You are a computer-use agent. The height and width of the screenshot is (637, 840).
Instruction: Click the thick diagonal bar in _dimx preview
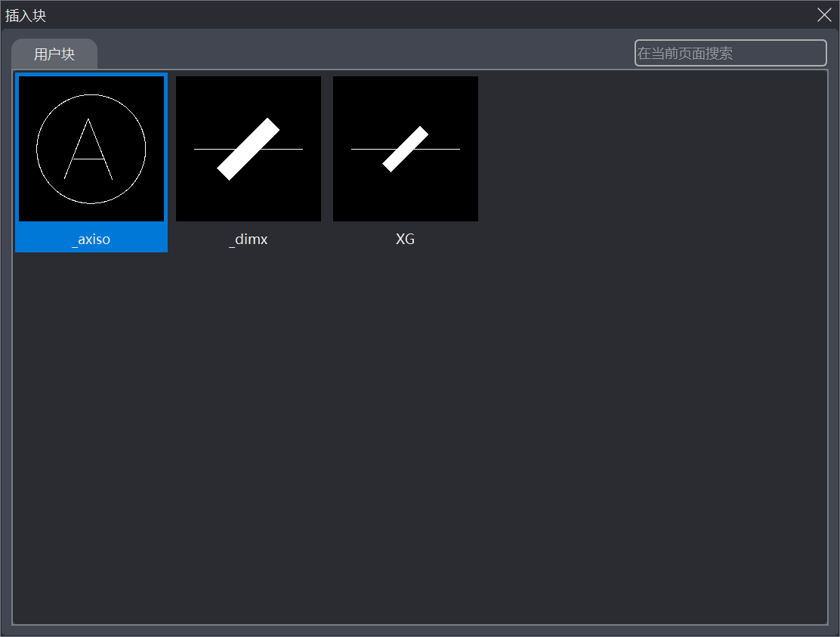(249, 149)
